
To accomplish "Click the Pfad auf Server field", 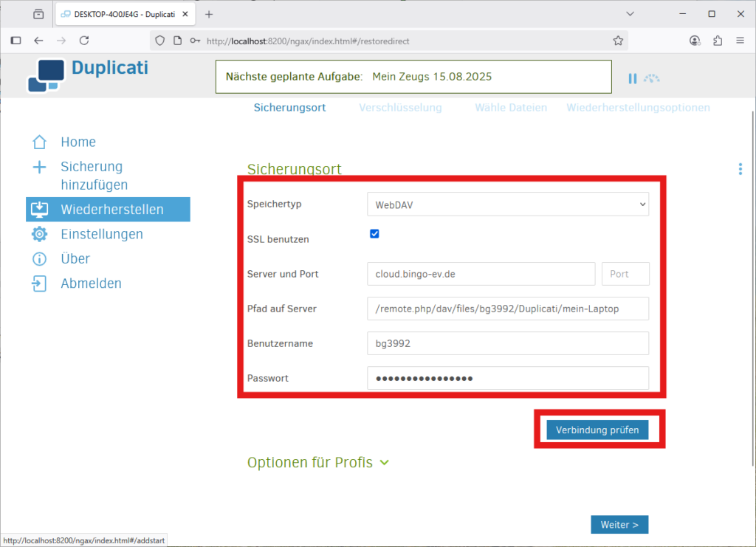I will point(508,309).
